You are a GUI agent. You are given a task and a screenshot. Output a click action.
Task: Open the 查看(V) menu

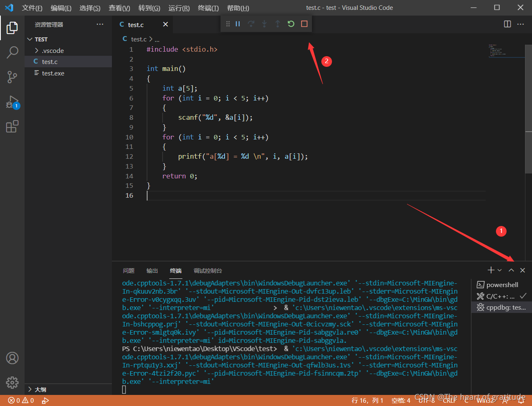pyautogui.click(x=119, y=8)
